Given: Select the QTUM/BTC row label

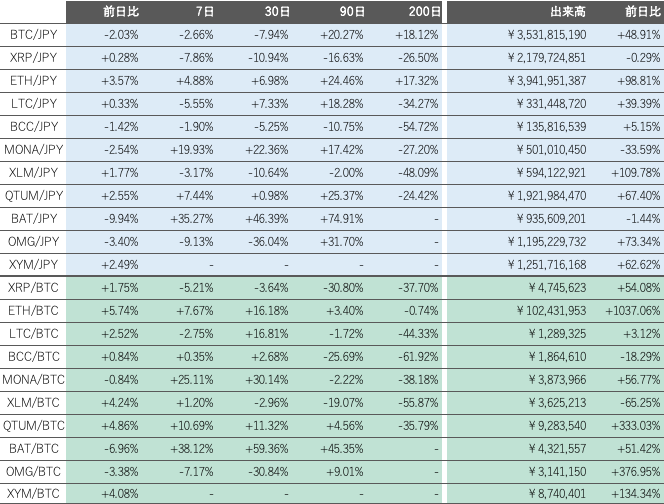Looking at the screenshot, I should pyautogui.click(x=33, y=426).
